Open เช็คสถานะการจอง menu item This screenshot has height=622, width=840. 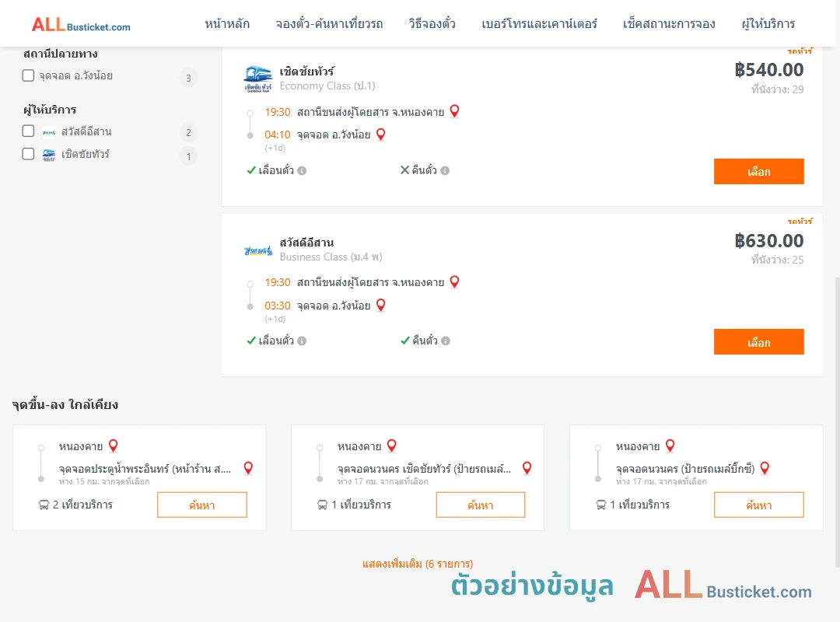coord(669,24)
